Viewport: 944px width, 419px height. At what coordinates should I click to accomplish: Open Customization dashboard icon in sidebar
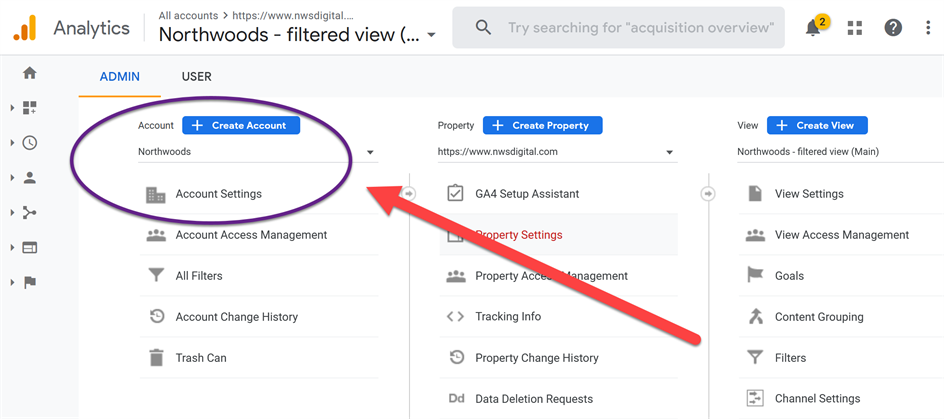click(30, 108)
